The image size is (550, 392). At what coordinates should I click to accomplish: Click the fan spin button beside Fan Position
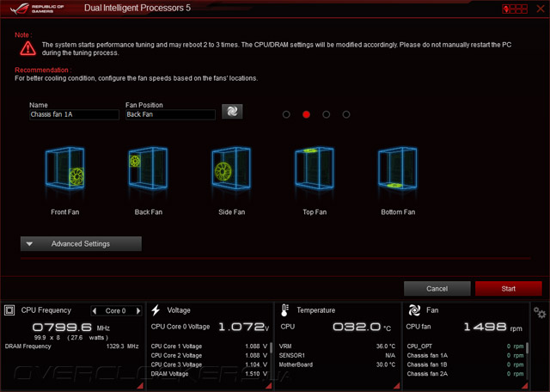(232, 111)
